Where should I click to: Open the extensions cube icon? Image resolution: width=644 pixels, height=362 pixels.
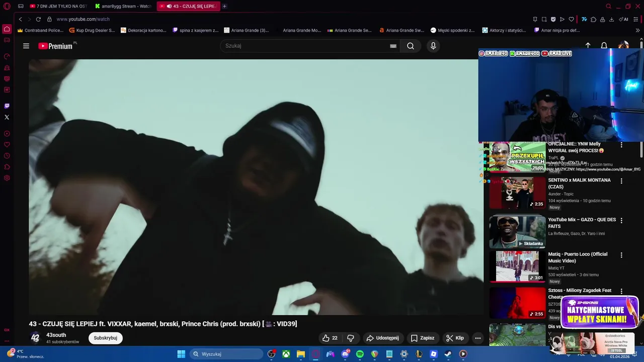coord(593,19)
